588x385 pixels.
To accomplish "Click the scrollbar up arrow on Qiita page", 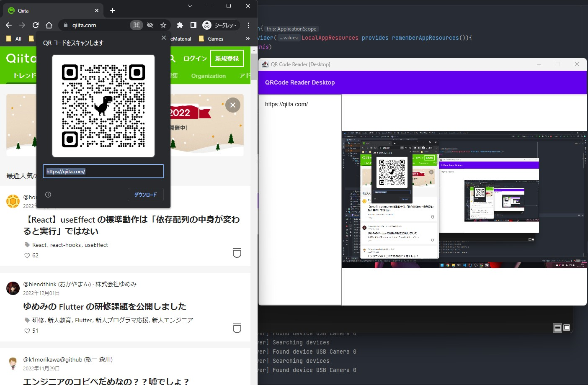I will click(254, 50).
